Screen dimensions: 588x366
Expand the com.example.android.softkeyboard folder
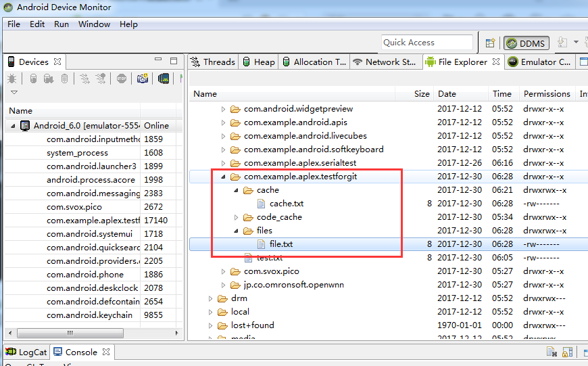click(223, 150)
